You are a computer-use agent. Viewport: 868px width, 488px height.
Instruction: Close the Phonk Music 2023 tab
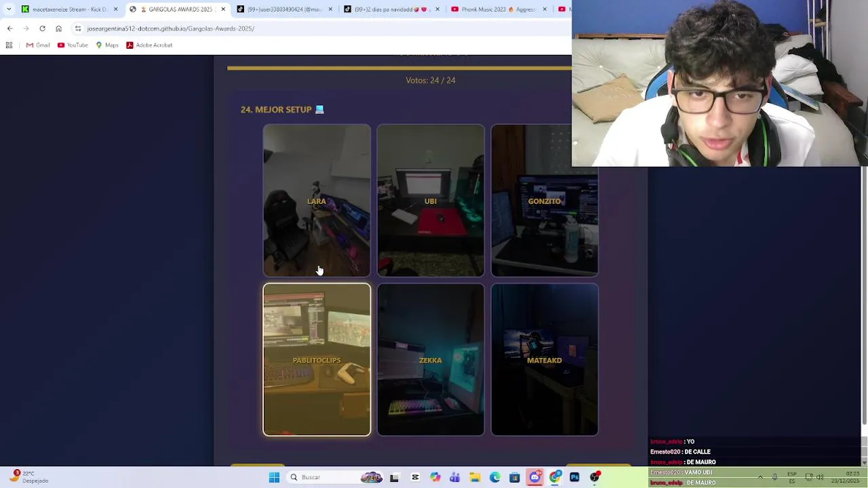click(545, 9)
